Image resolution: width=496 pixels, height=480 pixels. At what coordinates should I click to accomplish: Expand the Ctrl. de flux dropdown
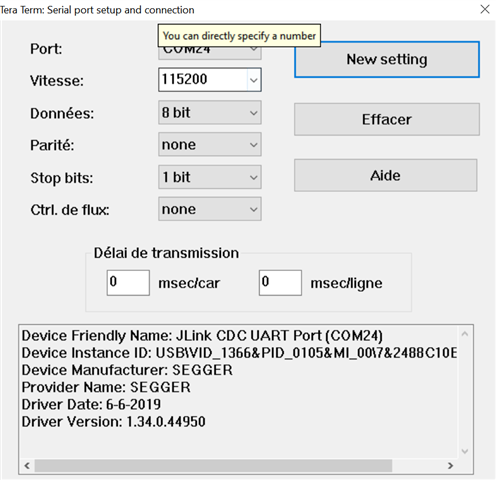(210, 209)
